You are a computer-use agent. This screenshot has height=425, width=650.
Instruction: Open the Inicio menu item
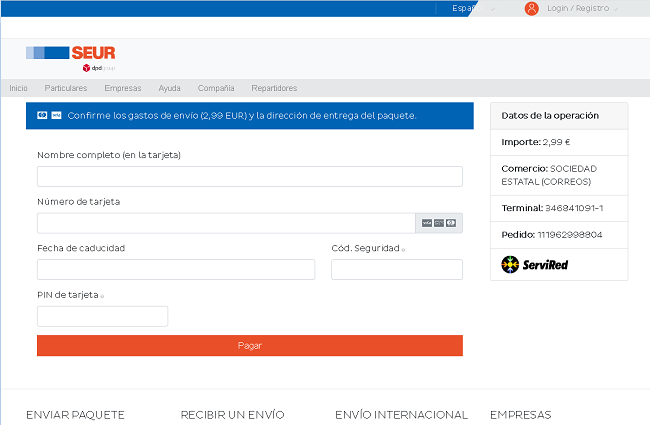18,88
